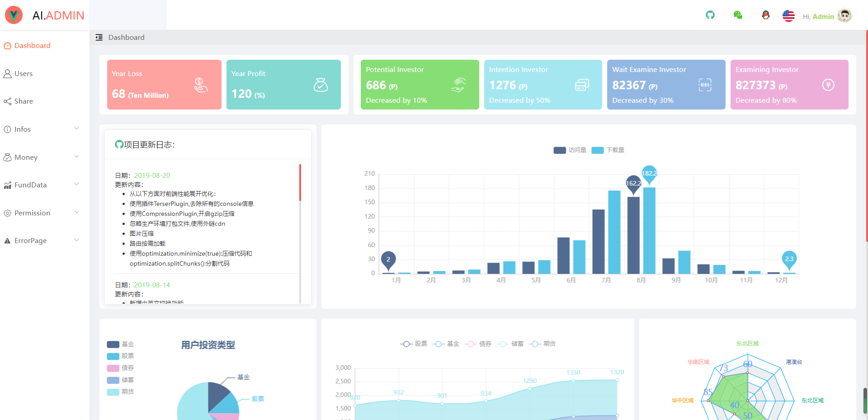
Task: Expand the Money submenu arrow
Action: [76, 157]
